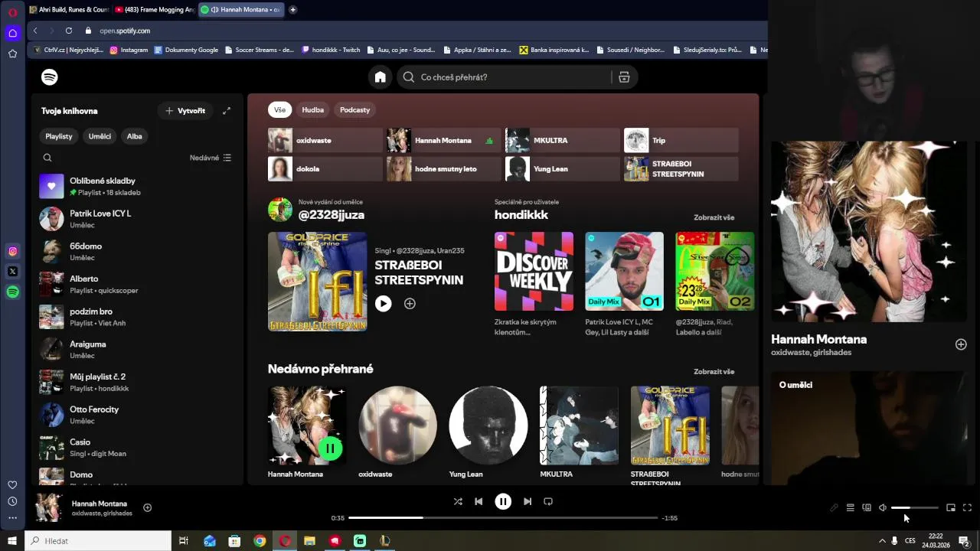Open the Daily Mix 01 cover
The image size is (980, 551).
[x=624, y=271]
